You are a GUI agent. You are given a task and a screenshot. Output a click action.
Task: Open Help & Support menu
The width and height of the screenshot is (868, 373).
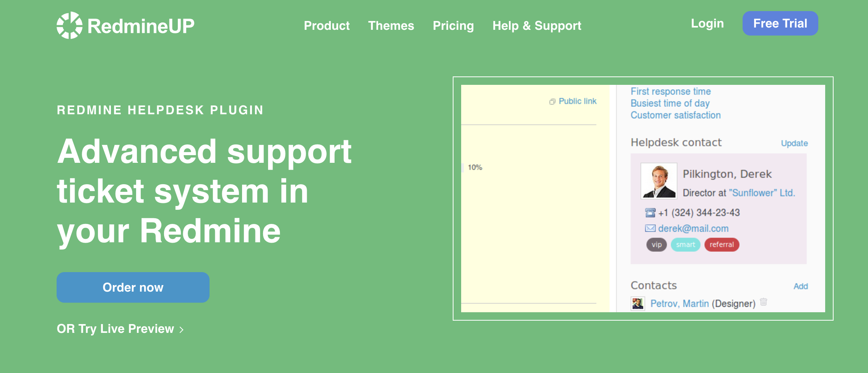coord(536,26)
